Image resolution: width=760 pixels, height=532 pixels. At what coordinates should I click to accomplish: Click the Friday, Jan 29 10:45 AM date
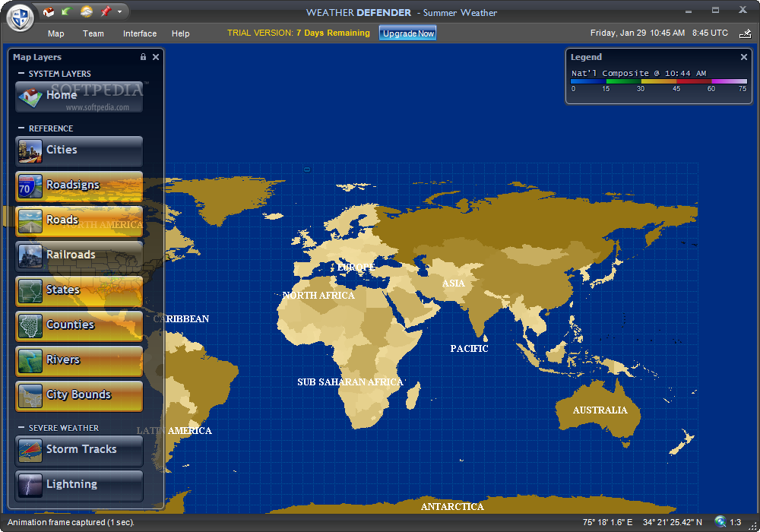tap(638, 33)
